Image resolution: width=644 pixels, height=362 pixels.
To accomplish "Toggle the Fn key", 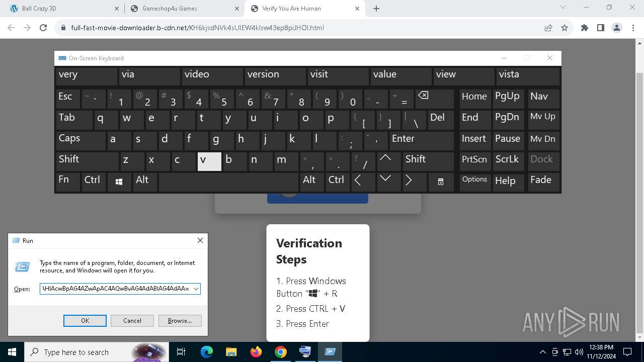I will [x=68, y=182].
